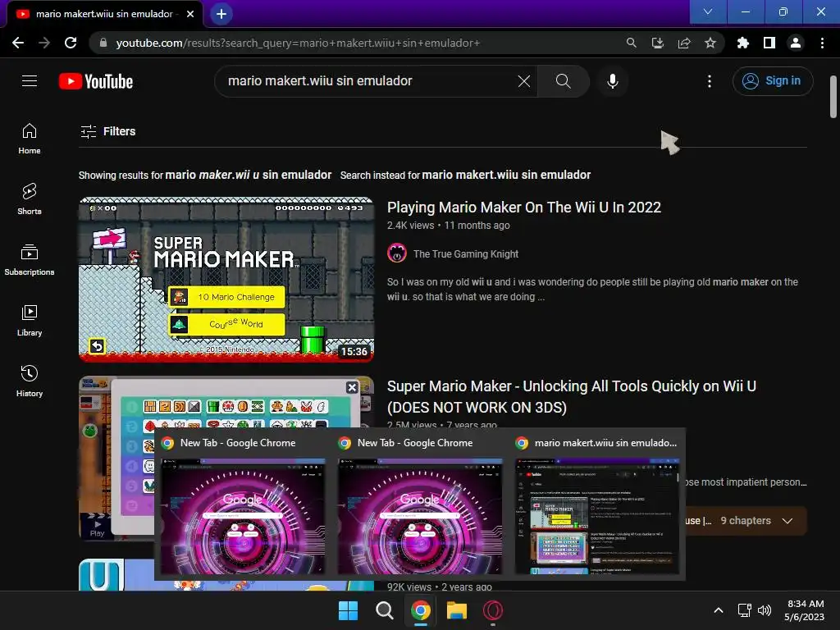Open History from the sidebar

coord(30,381)
